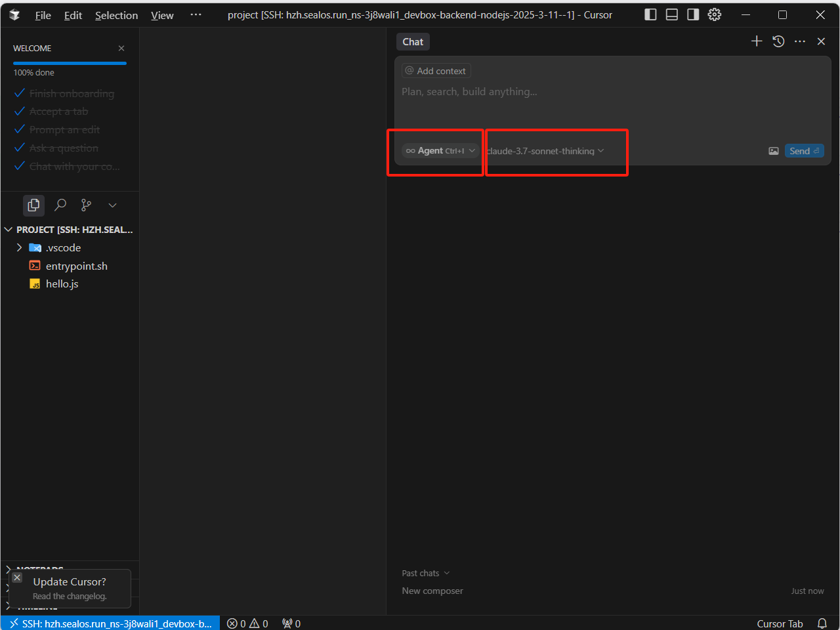Image resolution: width=840 pixels, height=630 pixels.
Task: Select the Chat tab
Action: [412, 41]
